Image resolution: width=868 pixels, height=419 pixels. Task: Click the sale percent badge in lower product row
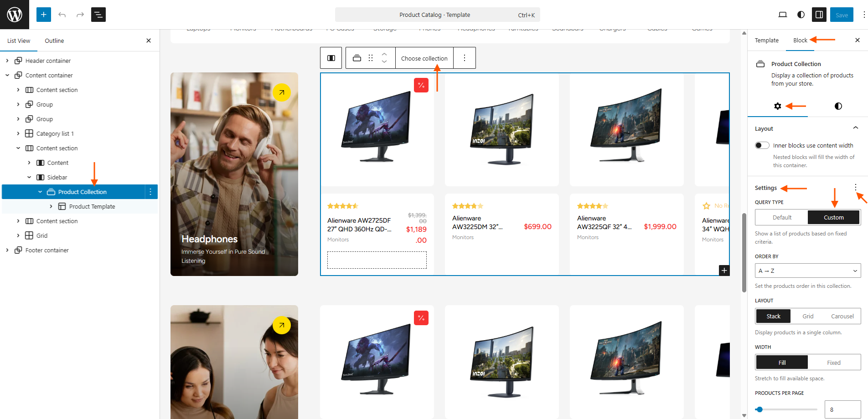coord(421,318)
